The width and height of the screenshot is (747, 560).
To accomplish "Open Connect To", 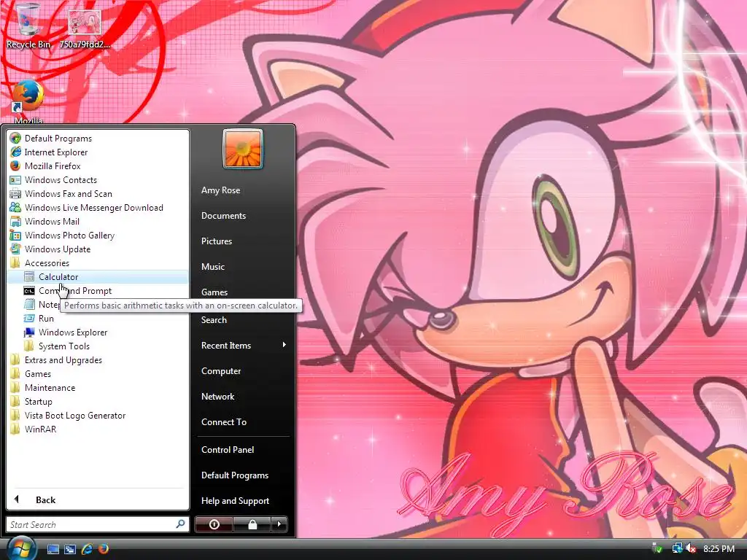I will tap(224, 422).
